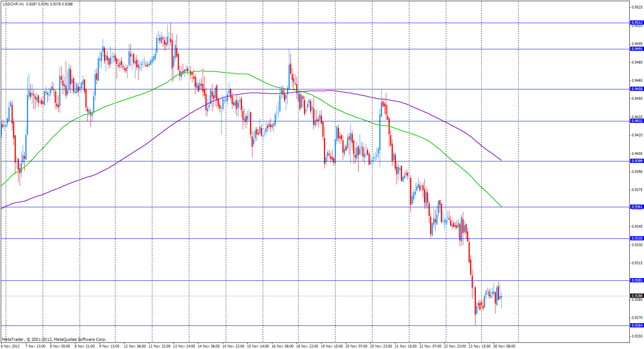This screenshot has width=644, height=349.
Task: Click the USDCHF,H1 chart title text
Action: click(13, 4)
